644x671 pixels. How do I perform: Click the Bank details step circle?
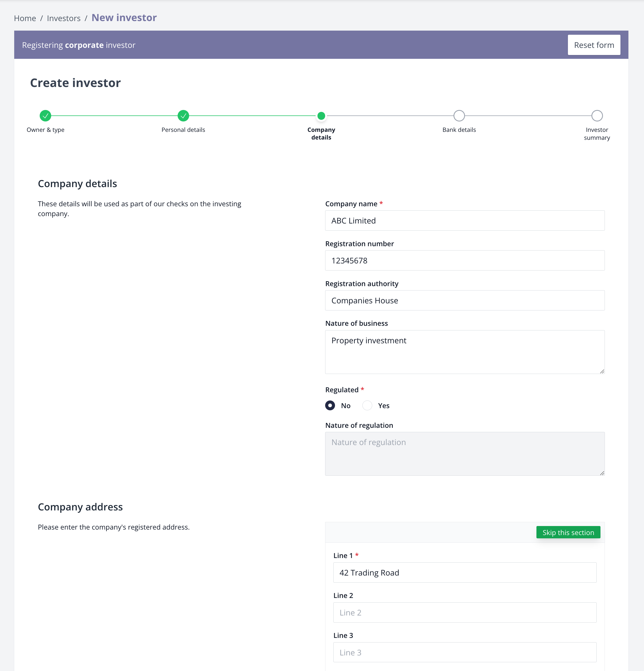[x=459, y=116]
